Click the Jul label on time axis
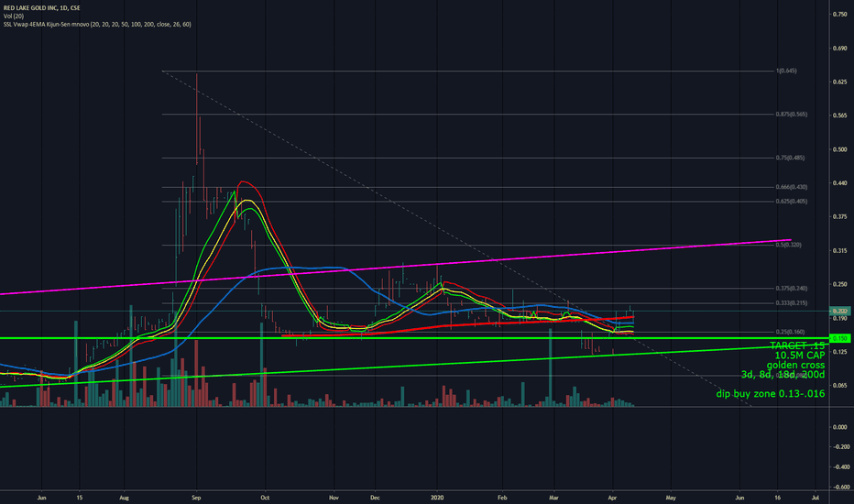The height and width of the screenshot is (504, 854). [816, 498]
